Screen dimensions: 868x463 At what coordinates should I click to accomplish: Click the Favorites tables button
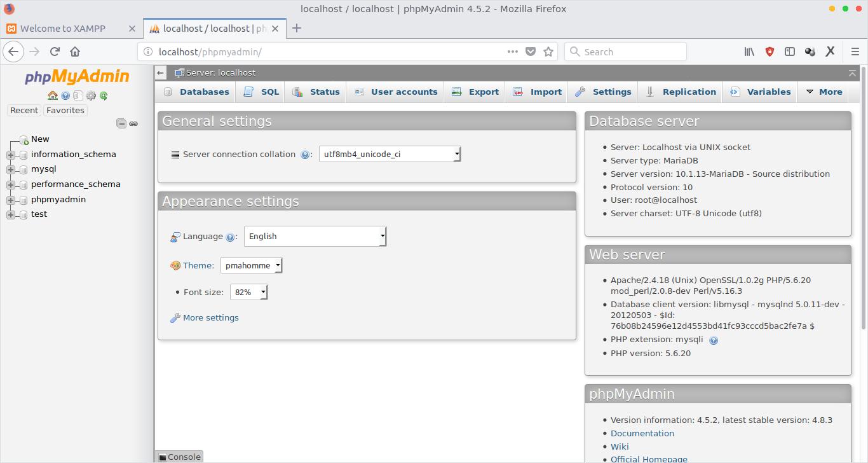65,110
